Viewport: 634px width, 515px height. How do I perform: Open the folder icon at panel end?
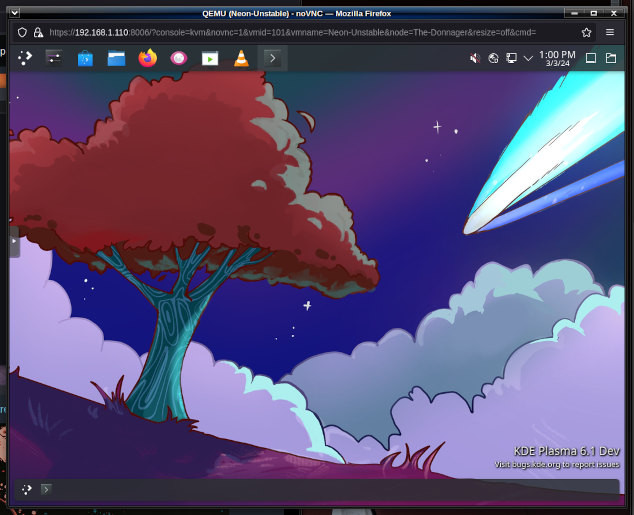pos(611,58)
